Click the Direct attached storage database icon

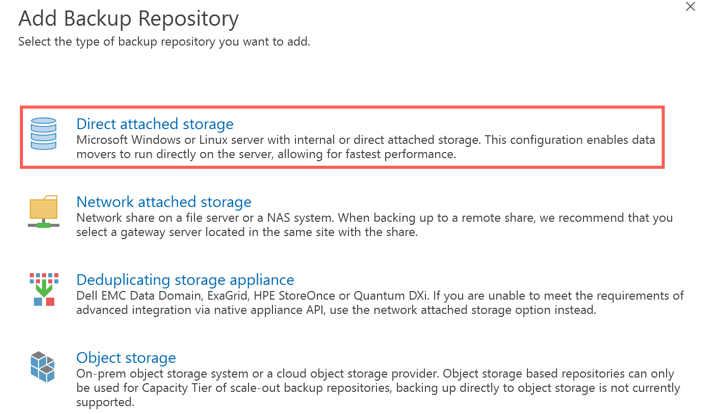(x=43, y=134)
